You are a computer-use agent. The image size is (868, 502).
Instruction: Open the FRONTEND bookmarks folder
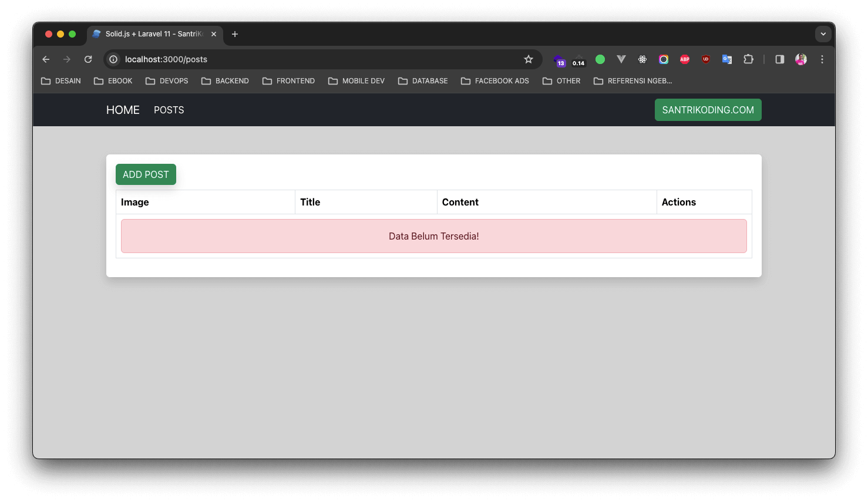288,81
